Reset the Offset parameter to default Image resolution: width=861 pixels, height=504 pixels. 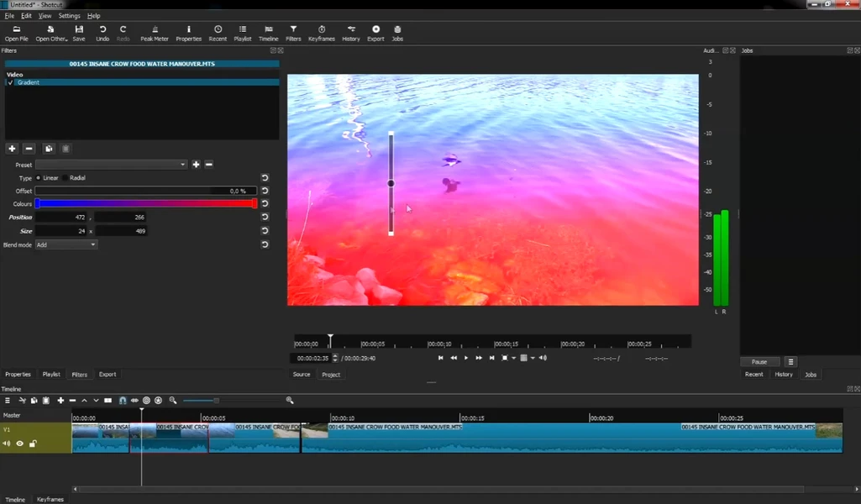click(265, 191)
